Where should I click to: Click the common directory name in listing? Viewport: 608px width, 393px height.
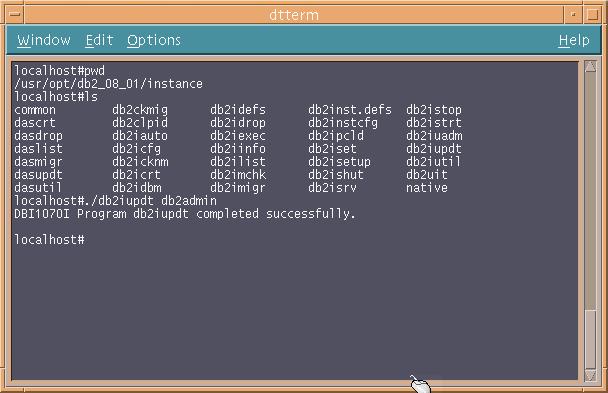tap(35, 110)
